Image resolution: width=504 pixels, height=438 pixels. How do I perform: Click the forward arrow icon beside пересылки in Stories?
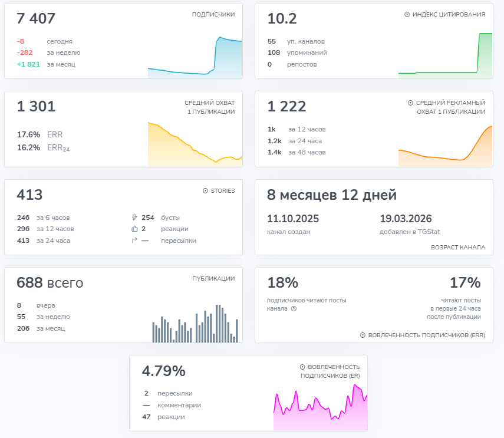(x=134, y=241)
